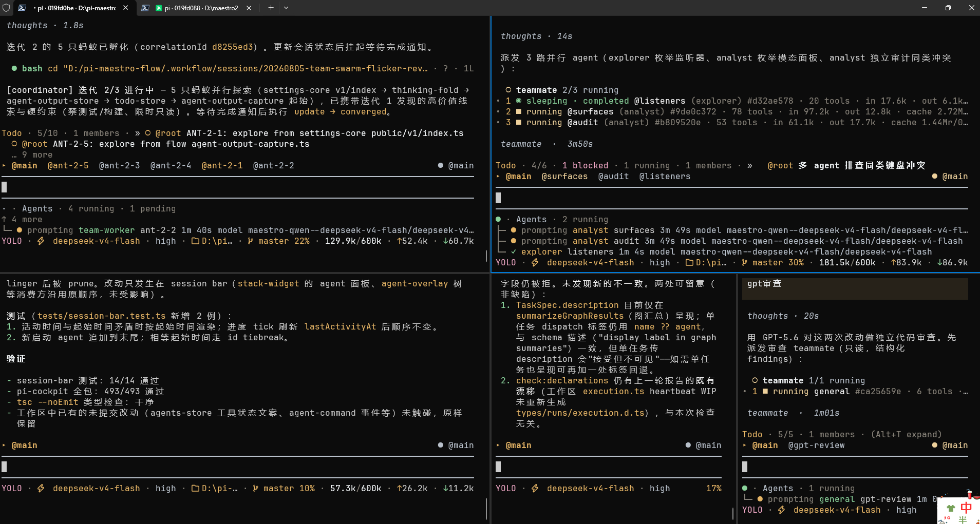Click circle marker before teammate 1/1 running

click(755, 381)
